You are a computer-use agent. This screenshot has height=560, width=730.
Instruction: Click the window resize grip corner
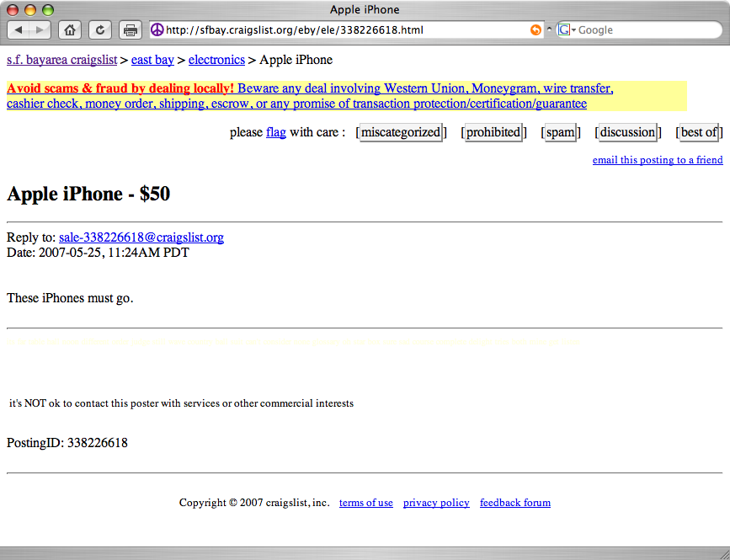pyautogui.click(x=724, y=554)
